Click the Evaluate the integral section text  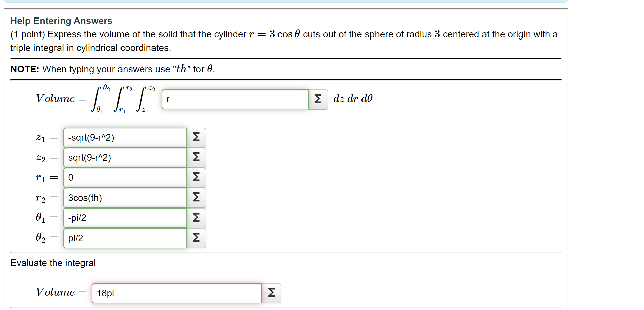53,263
